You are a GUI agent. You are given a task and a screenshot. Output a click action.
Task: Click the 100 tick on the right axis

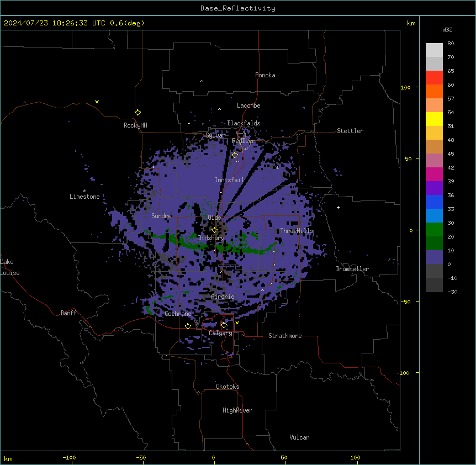click(405, 87)
